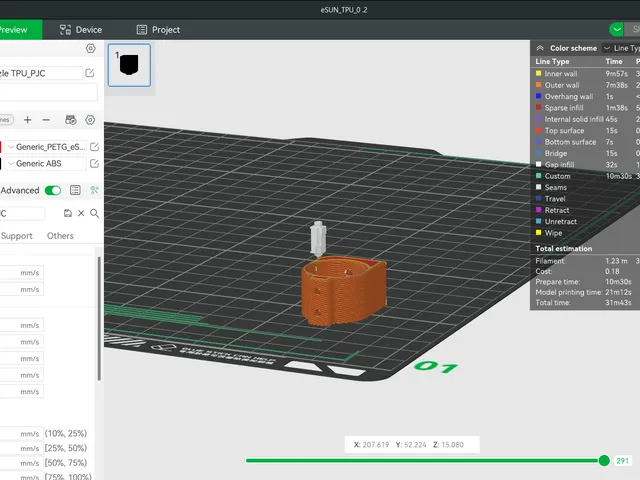Click layer number 291 label
This screenshot has width=640, height=480.
(x=622, y=461)
